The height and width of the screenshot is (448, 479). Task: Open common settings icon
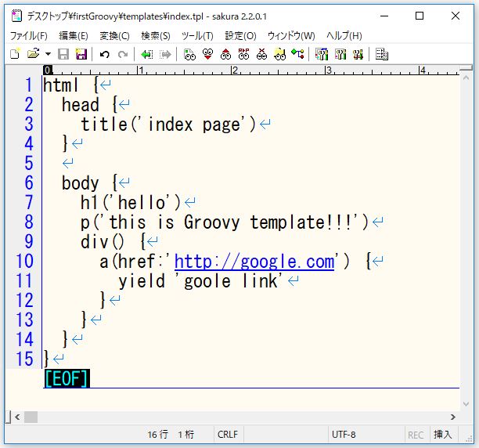[358, 54]
